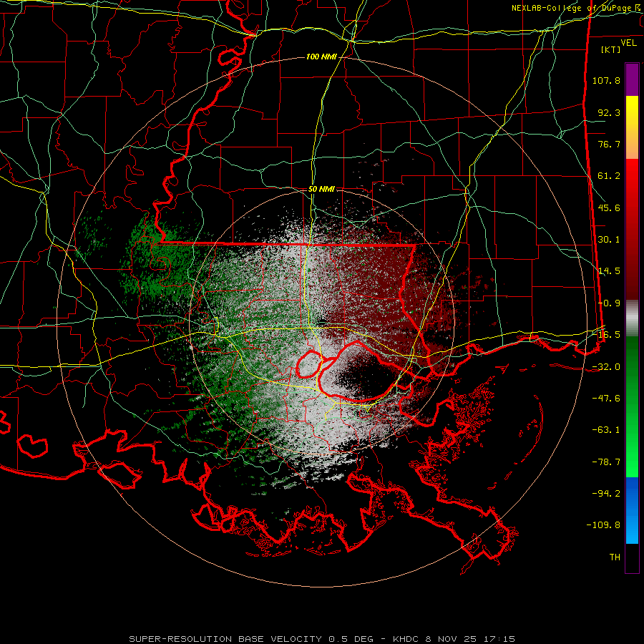Click the TH legend label

[x=615, y=557]
